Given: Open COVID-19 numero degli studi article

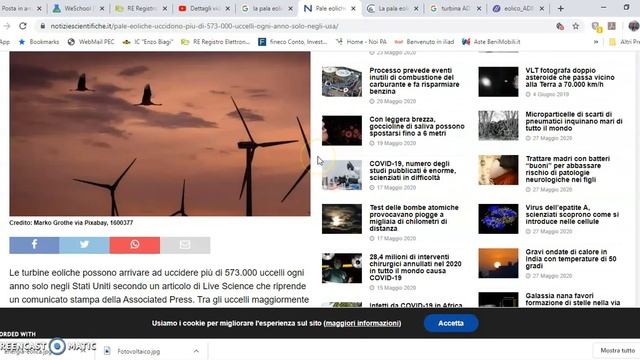Looking at the screenshot, I should (413, 171).
